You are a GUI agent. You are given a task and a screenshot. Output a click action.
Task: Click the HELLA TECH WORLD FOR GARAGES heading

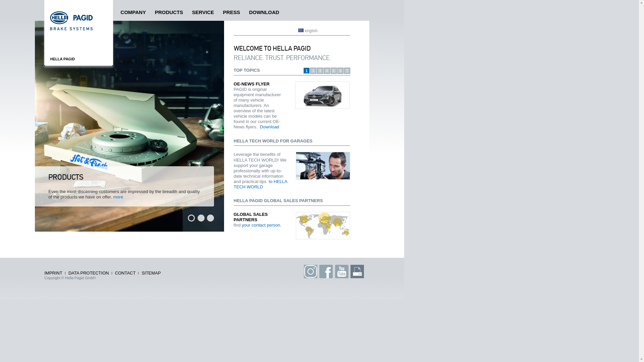(x=273, y=141)
